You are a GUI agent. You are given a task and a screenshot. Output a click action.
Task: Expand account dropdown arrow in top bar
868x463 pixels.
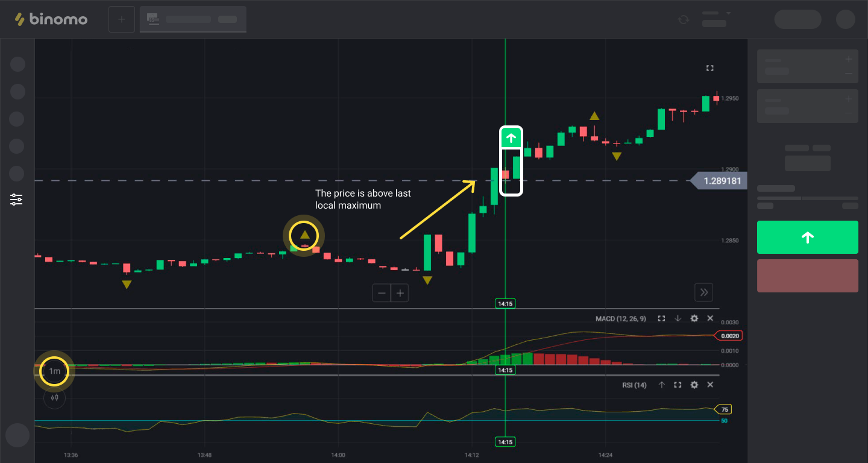pyautogui.click(x=728, y=13)
